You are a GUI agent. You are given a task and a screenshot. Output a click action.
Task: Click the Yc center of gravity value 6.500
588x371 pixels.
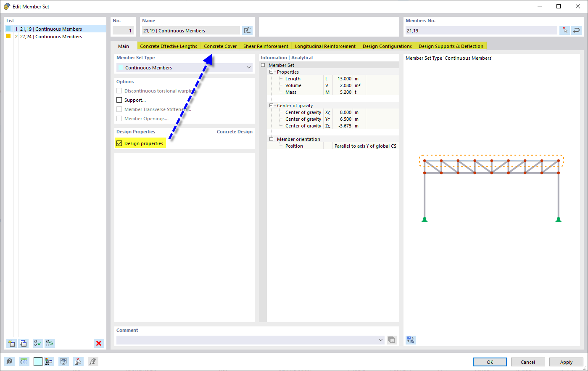coord(345,119)
